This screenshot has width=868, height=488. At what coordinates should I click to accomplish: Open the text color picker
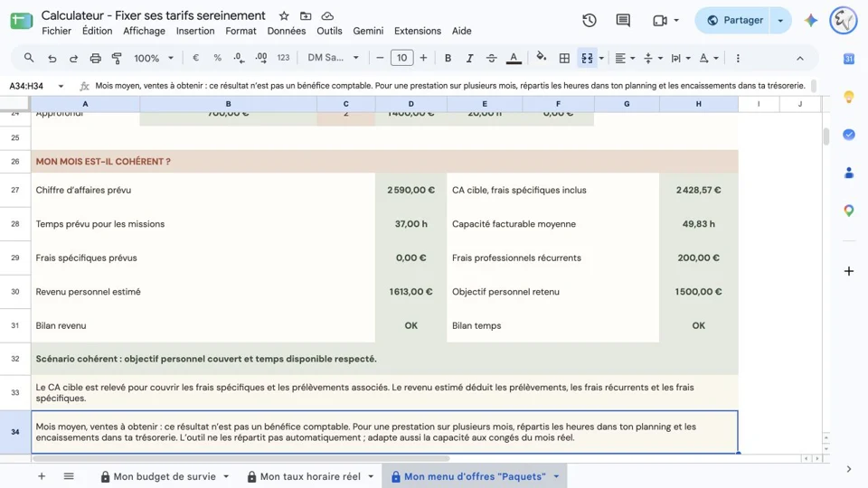pos(514,58)
